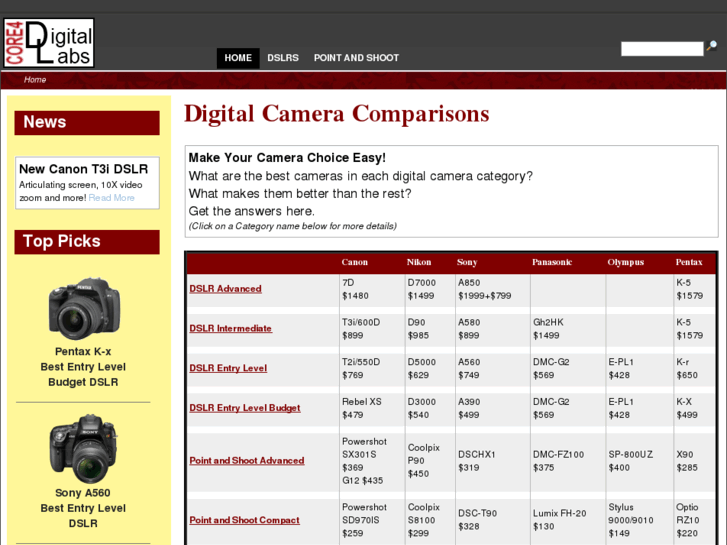
Task: Click the New Canon T3i DSLR headline
Action: [x=83, y=169]
